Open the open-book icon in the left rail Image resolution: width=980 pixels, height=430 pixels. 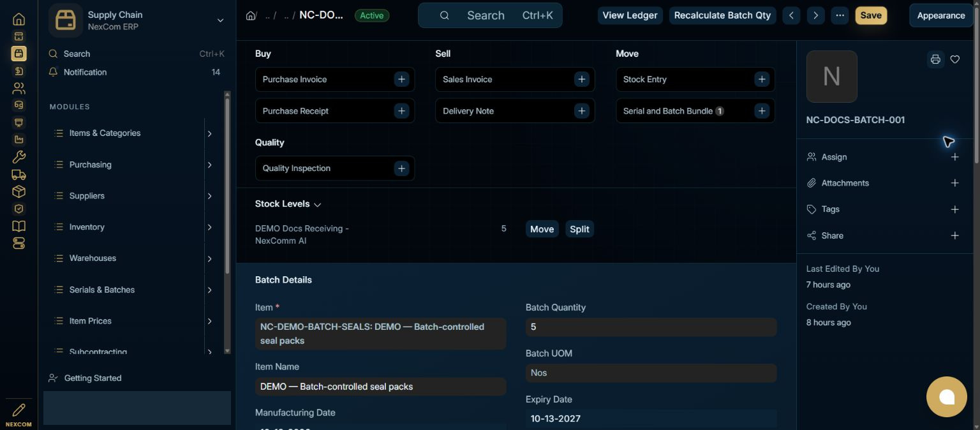(19, 226)
